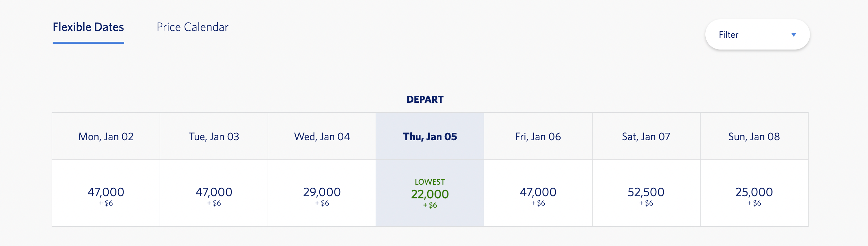Select the Tue, Jan 03 date header

tap(214, 136)
